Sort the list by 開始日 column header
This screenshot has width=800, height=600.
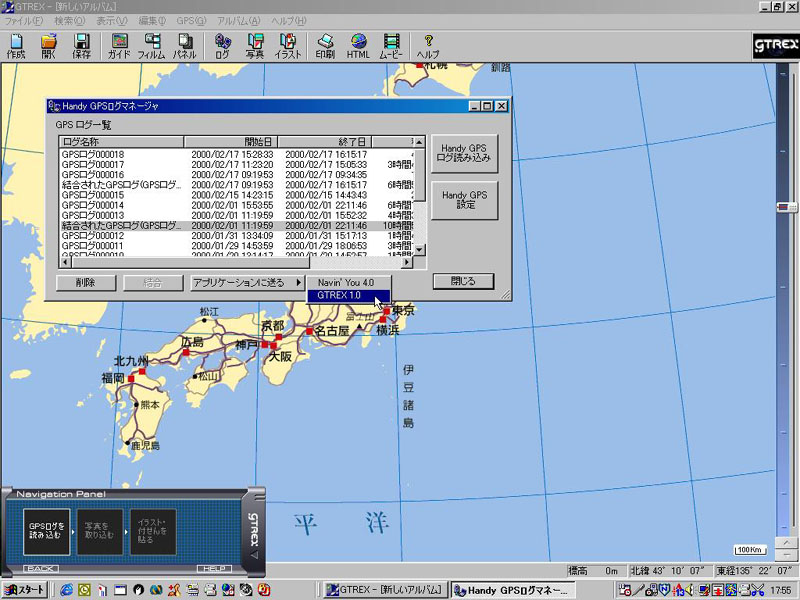click(x=231, y=142)
